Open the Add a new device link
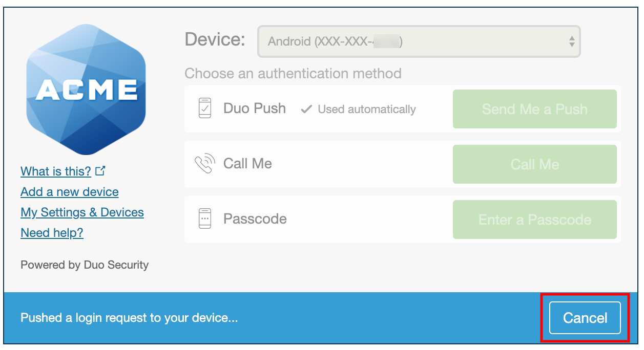 [x=69, y=191]
